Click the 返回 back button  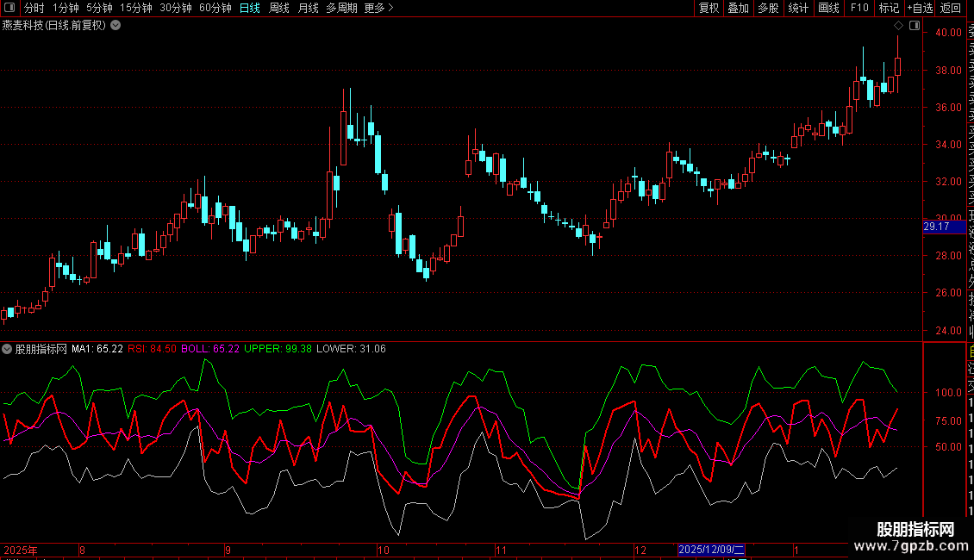click(951, 8)
